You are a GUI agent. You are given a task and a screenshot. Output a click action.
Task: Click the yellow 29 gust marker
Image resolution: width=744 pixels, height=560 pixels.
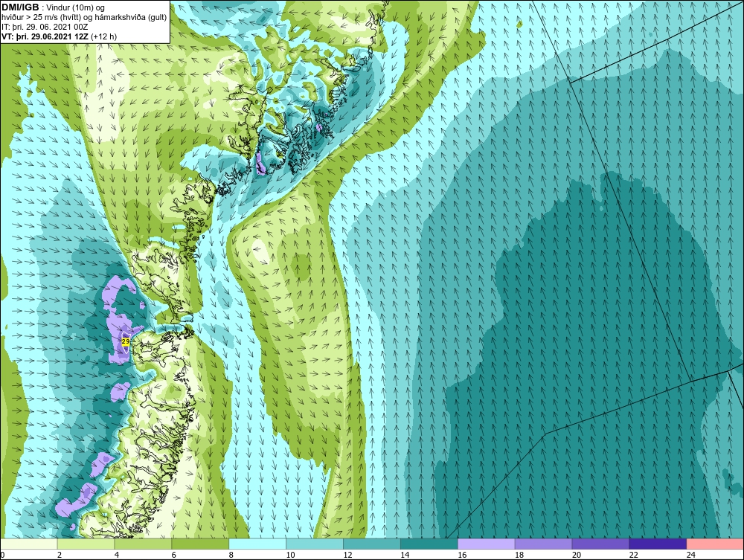tap(126, 341)
